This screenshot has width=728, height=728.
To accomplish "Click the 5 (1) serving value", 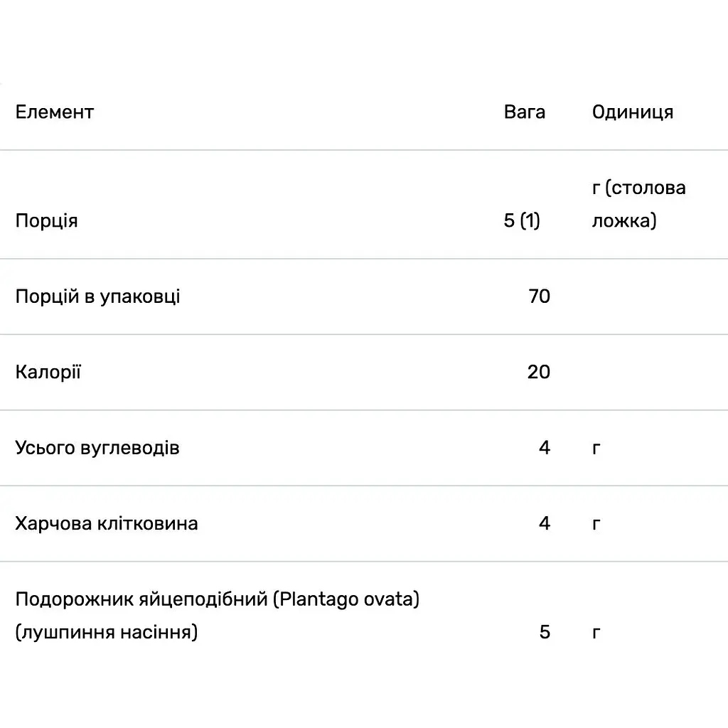I will 522,220.
